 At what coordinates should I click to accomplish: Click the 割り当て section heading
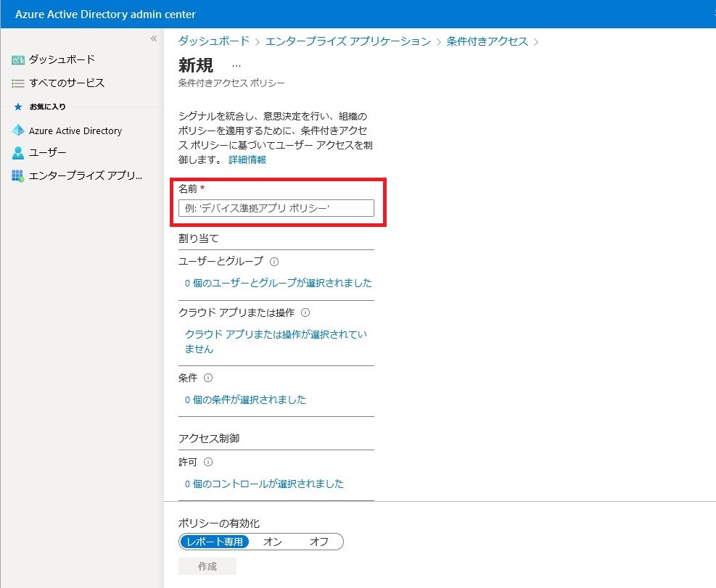click(x=198, y=239)
